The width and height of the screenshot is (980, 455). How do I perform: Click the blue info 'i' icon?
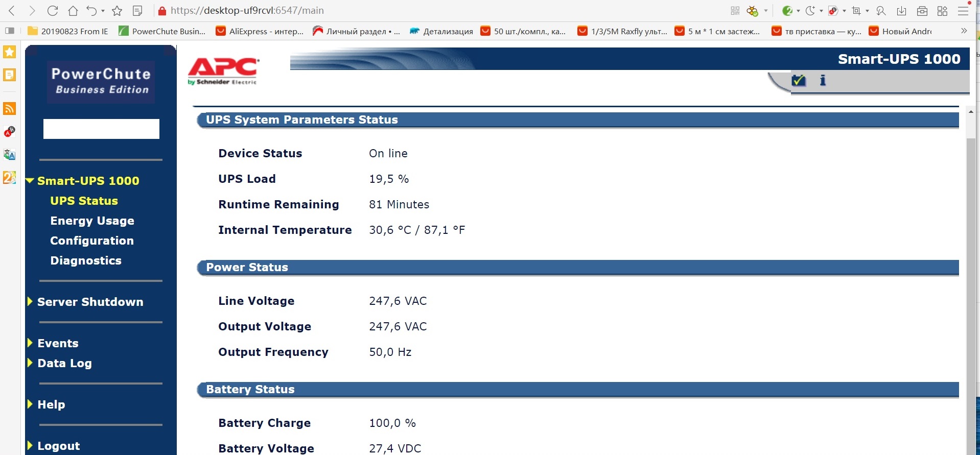tap(823, 80)
